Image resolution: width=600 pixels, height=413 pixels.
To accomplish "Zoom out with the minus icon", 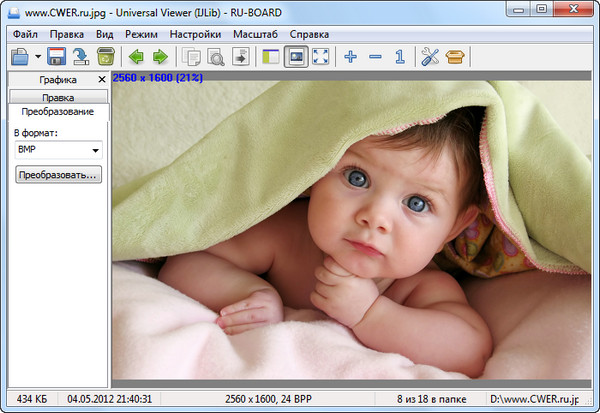I will click(375, 57).
